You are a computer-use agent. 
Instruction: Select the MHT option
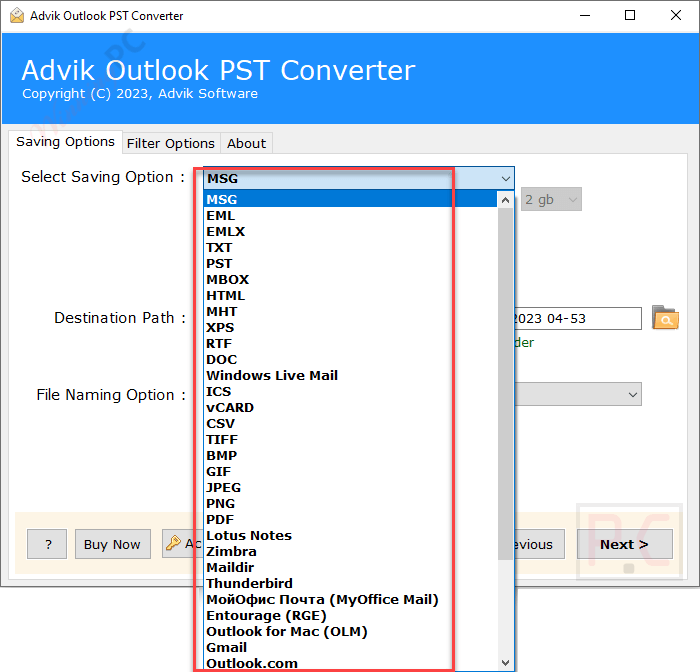pyautogui.click(x=350, y=311)
